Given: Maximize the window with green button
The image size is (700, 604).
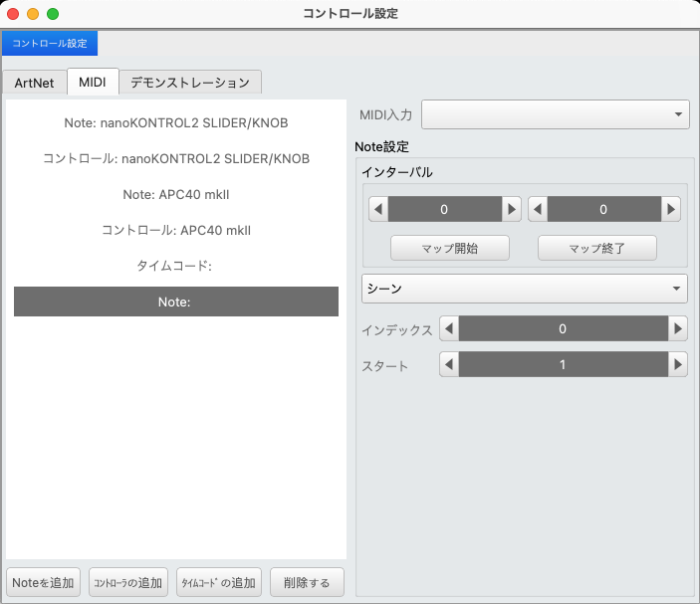Looking at the screenshot, I should coord(53,14).
